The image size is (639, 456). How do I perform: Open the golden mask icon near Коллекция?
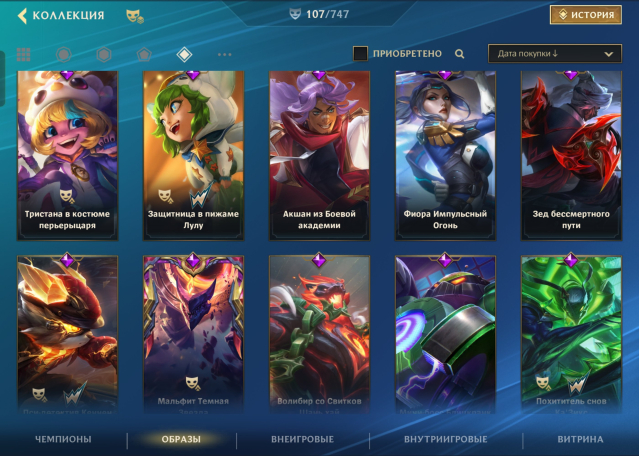[x=134, y=16]
